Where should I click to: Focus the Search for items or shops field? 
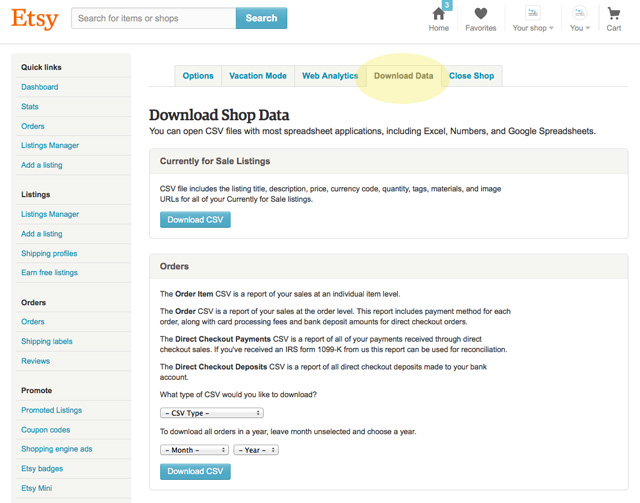click(x=153, y=18)
